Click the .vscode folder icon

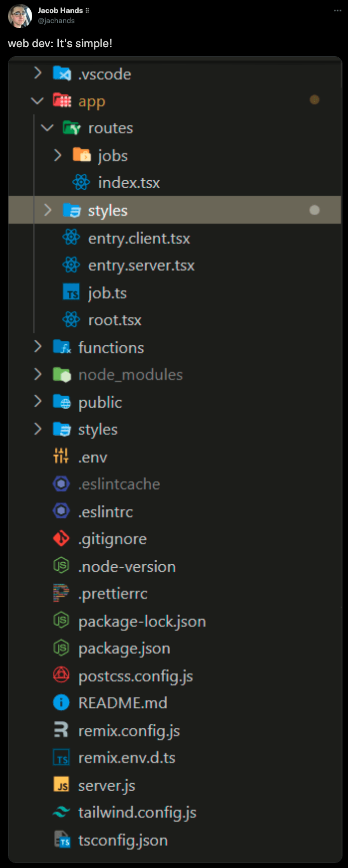point(62,74)
